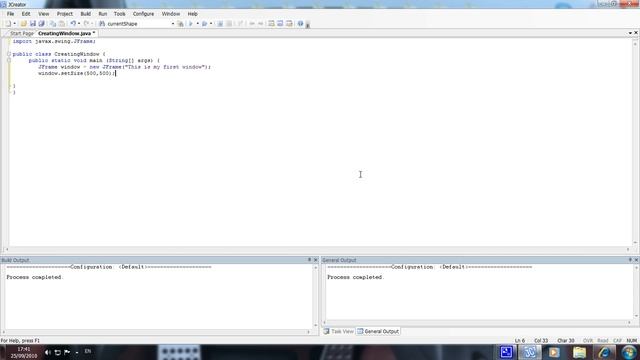Open the Configure menu

pos(143,14)
